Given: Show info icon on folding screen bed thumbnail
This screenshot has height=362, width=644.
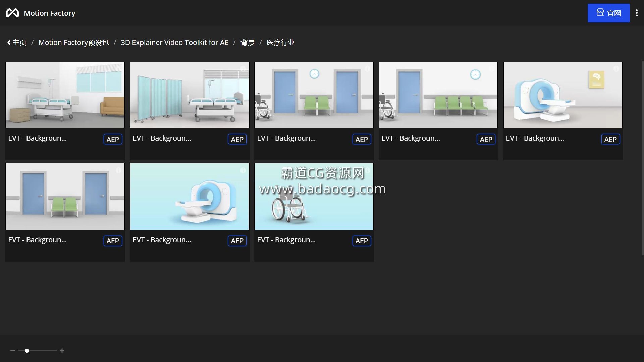Looking at the screenshot, I should point(243,69).
